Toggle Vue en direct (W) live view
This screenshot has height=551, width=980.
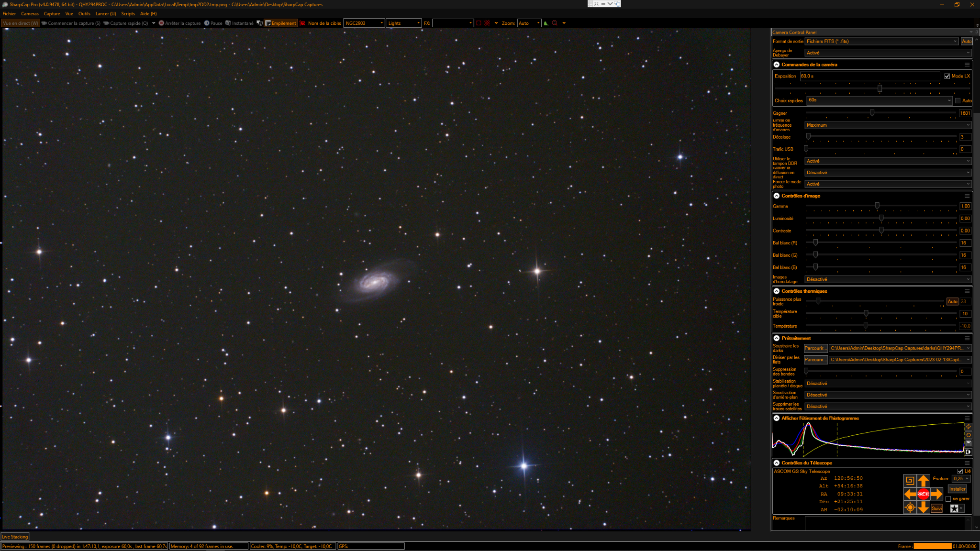[21, 23]
